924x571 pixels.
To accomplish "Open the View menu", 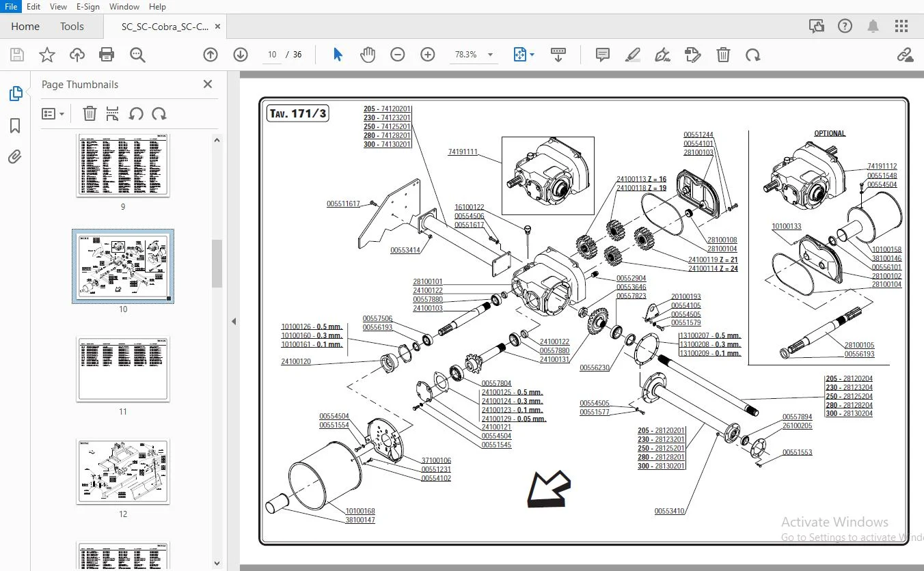I will tap(59, 6).
